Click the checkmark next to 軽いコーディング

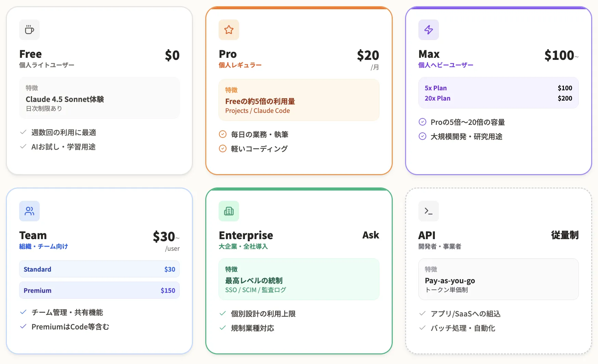(222, 148)
